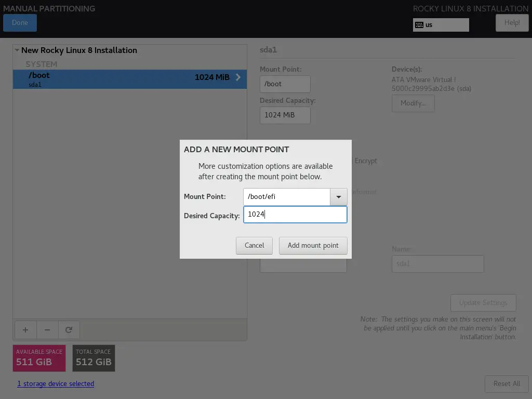The image size is (532, 399).
Task: Click the us keyboard layout indicator
Action: (441, 25)
